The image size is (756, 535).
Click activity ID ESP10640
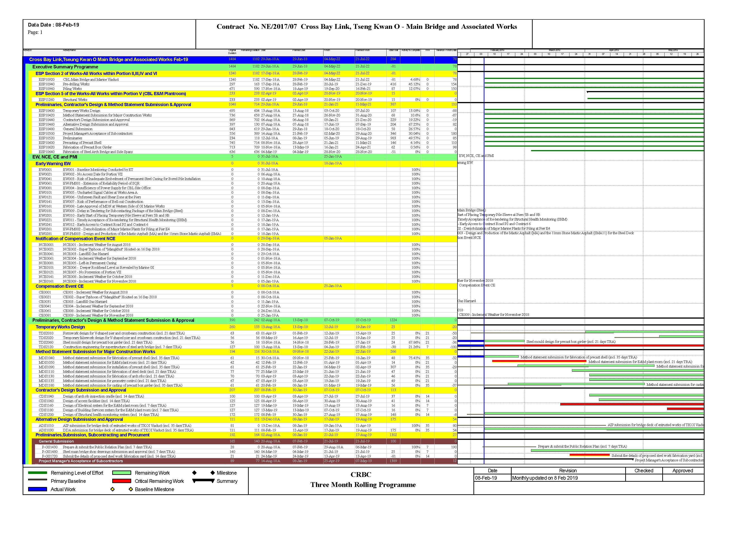click(x=46, y=152)
